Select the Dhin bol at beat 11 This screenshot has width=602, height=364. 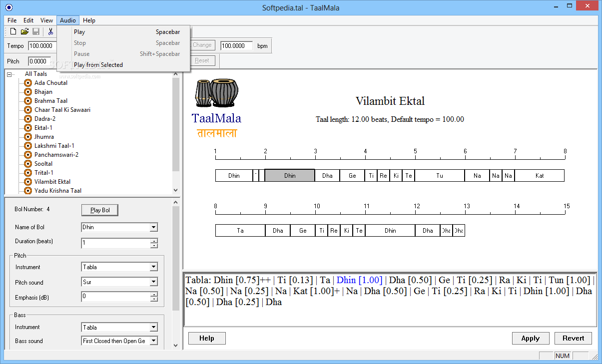390,230
